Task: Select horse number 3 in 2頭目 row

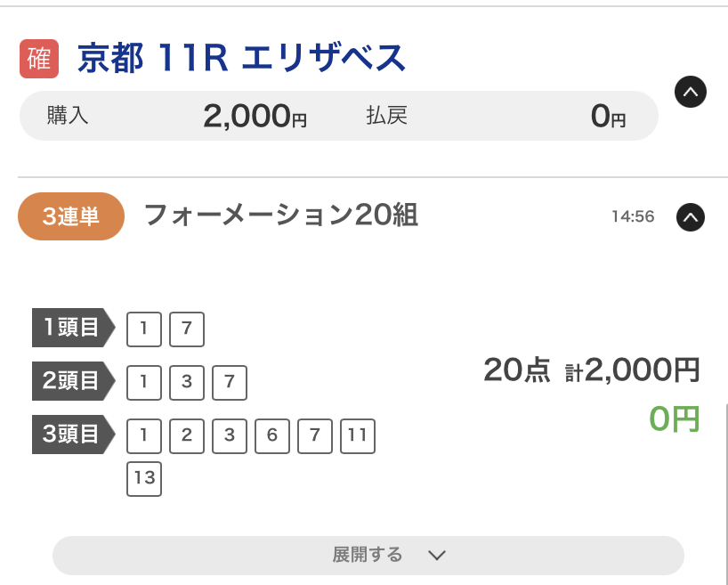Action: pos(187,383)
